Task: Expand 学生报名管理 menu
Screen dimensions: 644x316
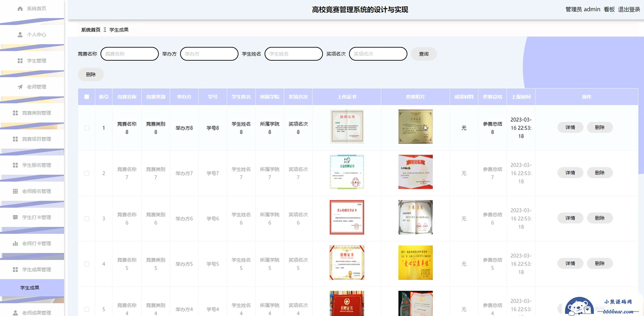Action: [x=32, y=165]
